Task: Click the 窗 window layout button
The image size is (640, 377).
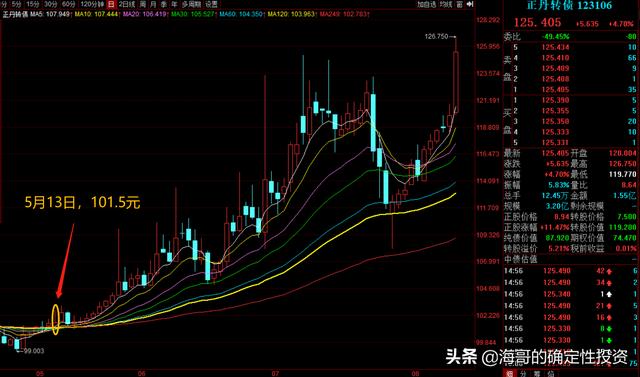Action: [x=460, y=4]
